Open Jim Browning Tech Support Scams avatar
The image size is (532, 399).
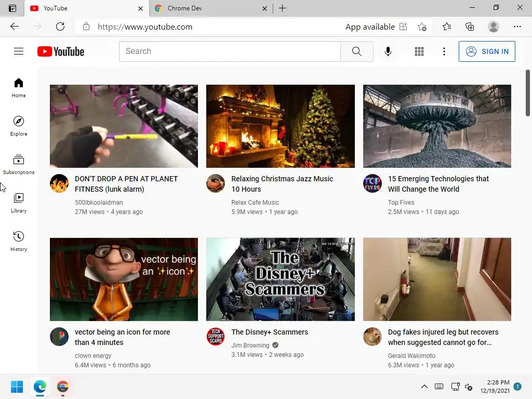(216, 337)
